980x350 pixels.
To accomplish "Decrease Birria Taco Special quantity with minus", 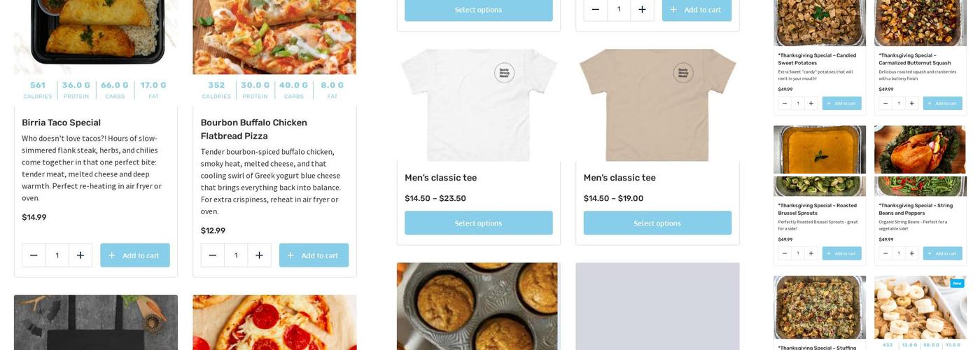I will point(34,255).
